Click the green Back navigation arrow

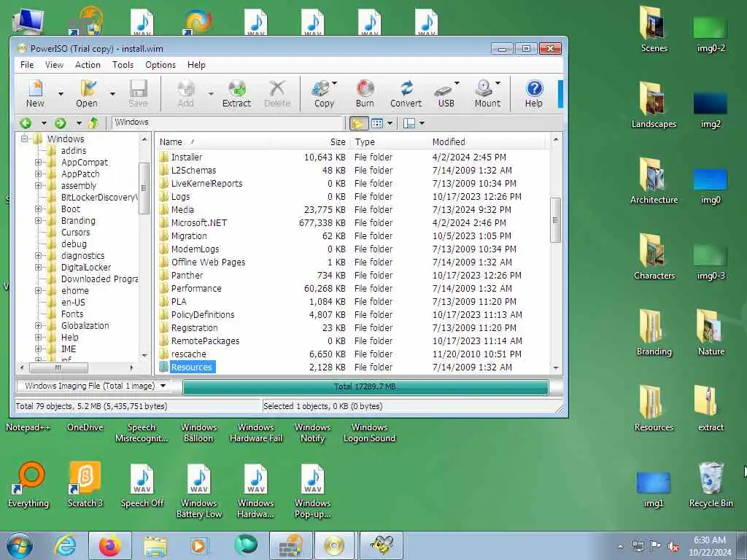point(26,123)
